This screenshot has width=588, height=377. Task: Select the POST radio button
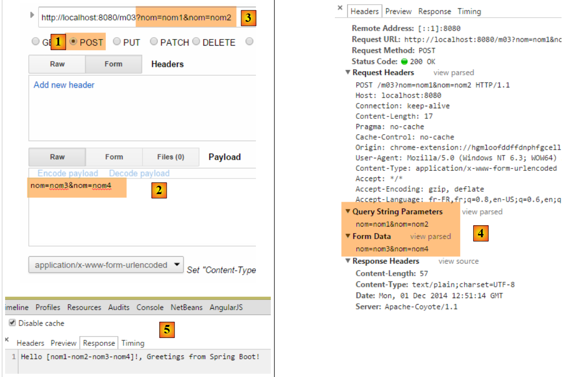[x=73, y=42]
